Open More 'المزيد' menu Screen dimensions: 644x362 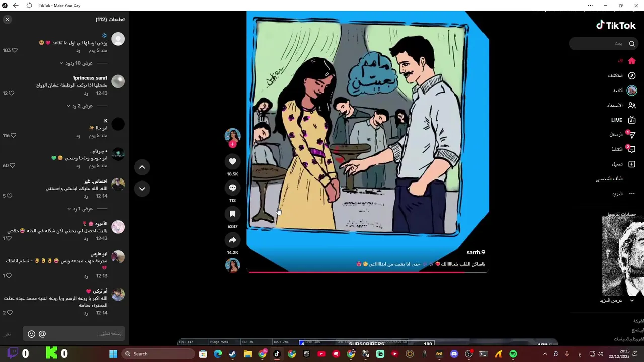(624, 194)
